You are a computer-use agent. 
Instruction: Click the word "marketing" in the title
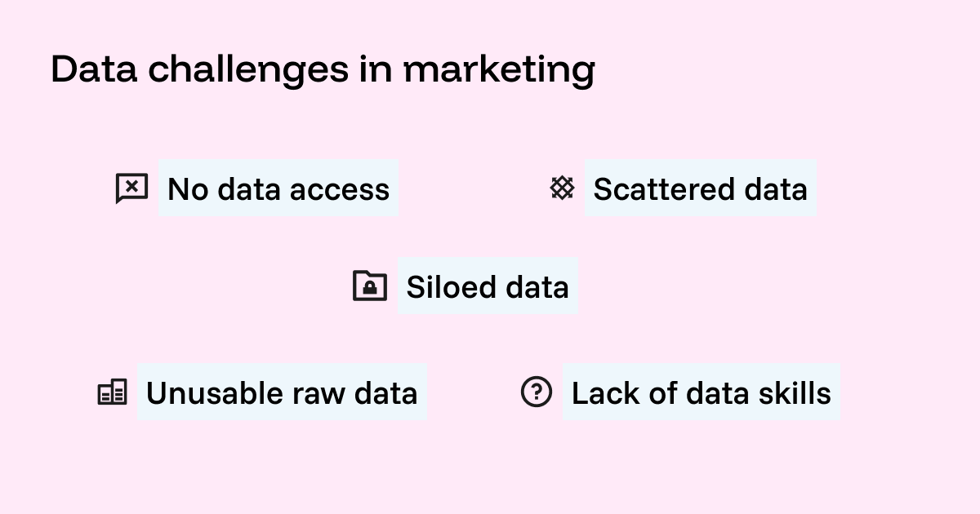498,72
